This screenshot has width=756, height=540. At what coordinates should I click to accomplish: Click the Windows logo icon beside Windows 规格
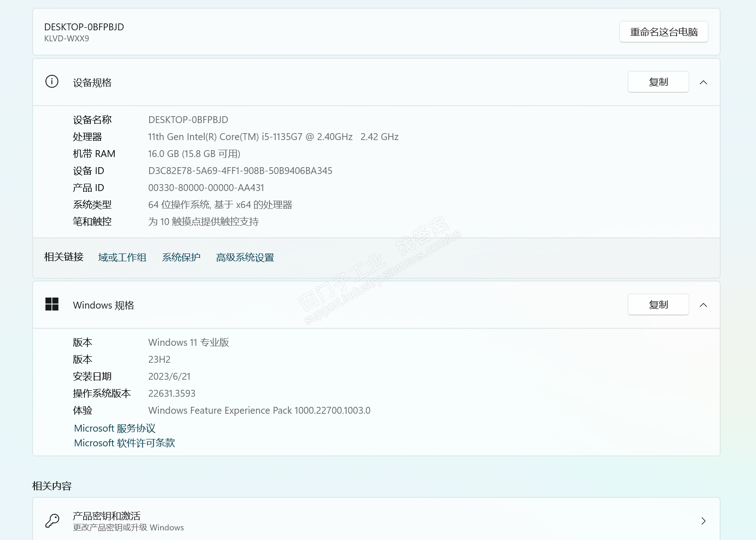pyautogui.click(x=52, y=304)
